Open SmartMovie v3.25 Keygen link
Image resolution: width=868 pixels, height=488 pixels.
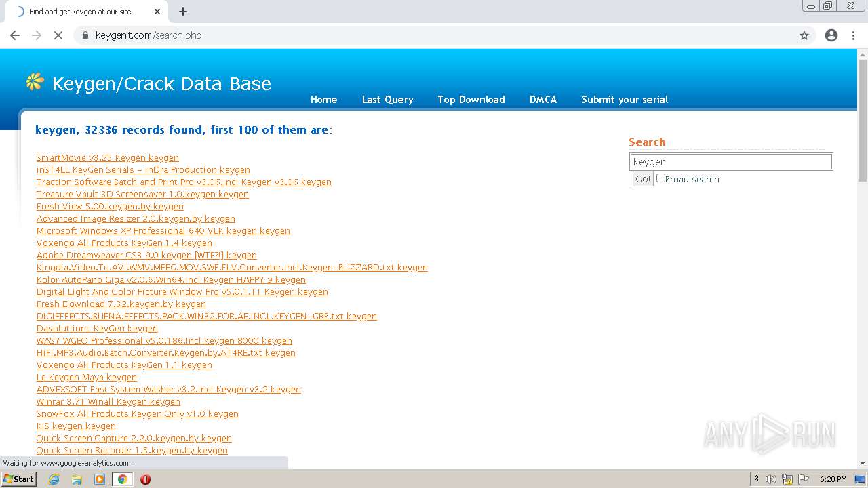(108, 157)
